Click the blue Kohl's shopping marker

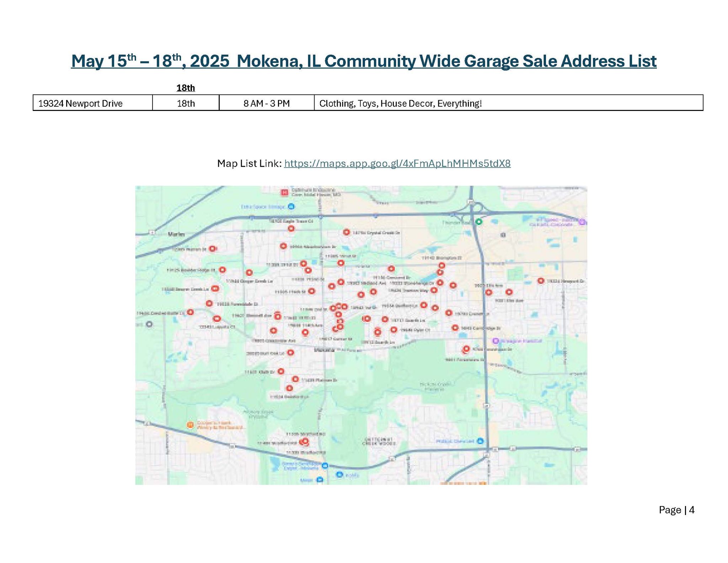tap(339, 475)
